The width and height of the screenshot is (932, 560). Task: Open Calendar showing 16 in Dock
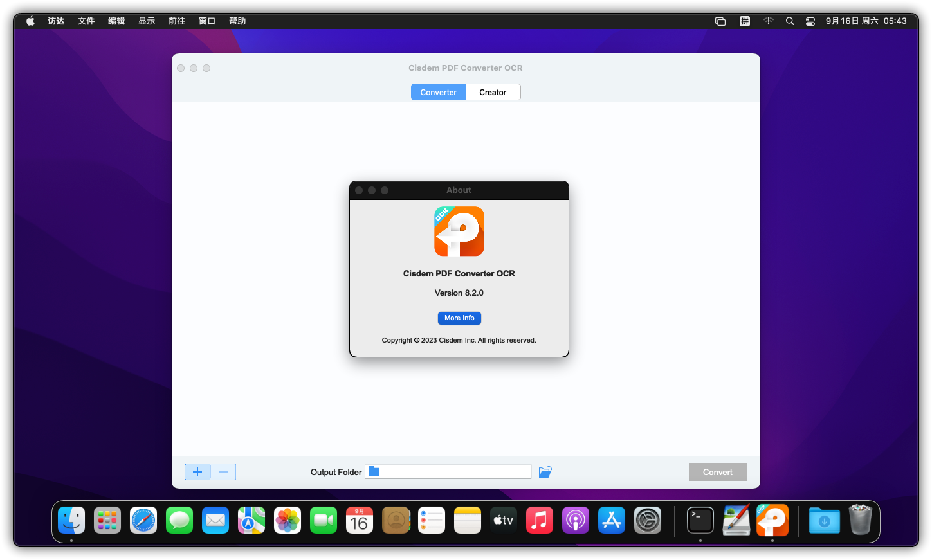[360, 520]
